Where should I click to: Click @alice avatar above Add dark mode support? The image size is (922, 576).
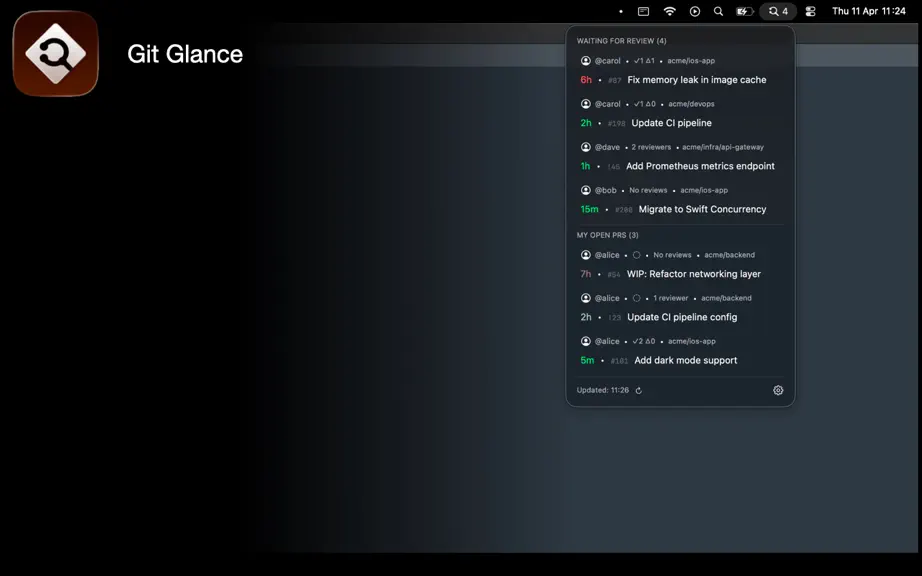coord(586,341)
